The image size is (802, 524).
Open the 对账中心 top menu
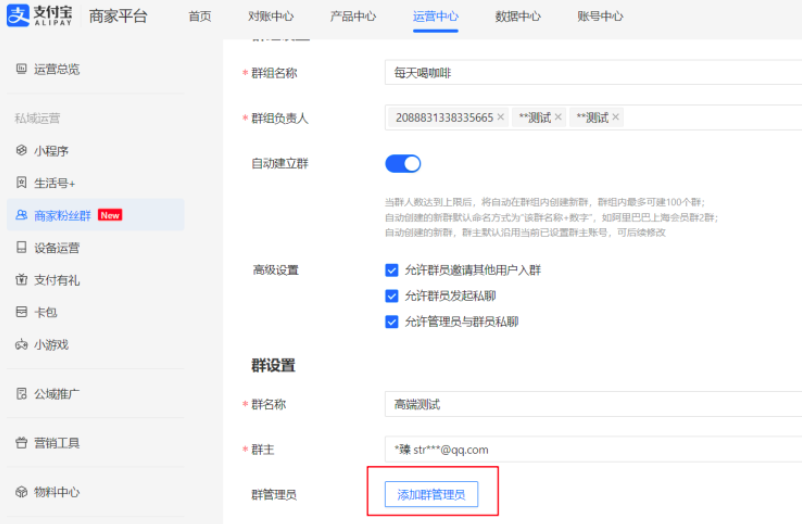[270, 16]
